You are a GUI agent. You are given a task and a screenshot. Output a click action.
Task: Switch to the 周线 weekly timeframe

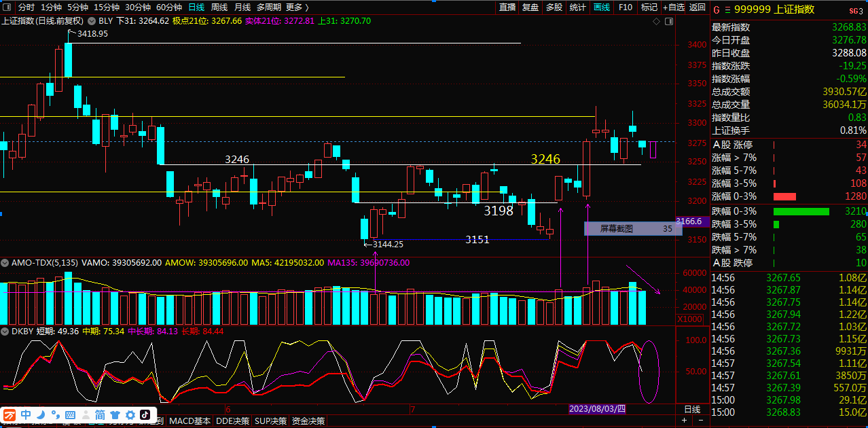[x=219, y=7]
